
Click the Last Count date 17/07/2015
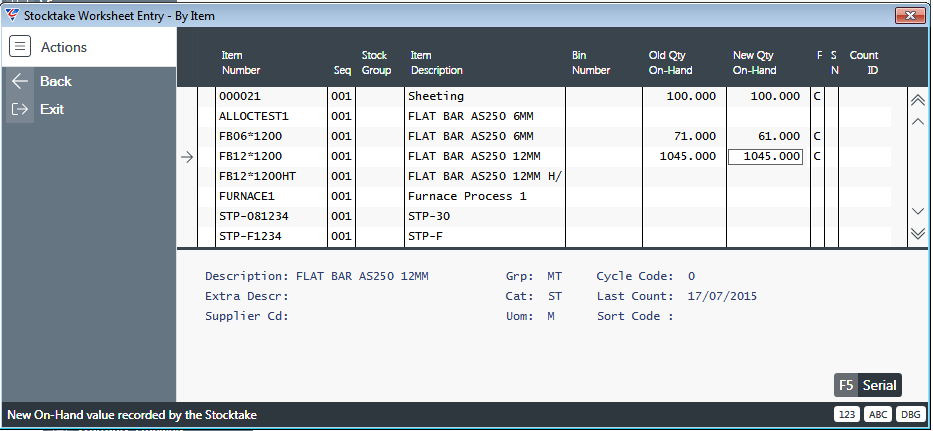[722, 296]
